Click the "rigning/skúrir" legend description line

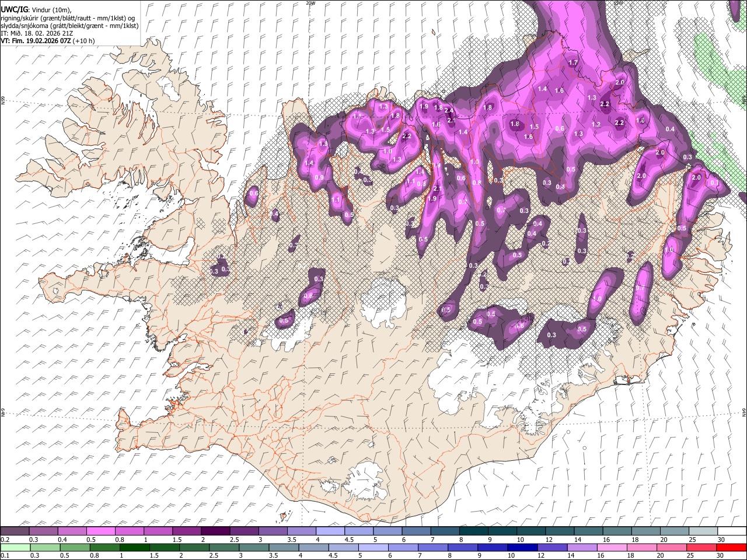coord(68,18)
